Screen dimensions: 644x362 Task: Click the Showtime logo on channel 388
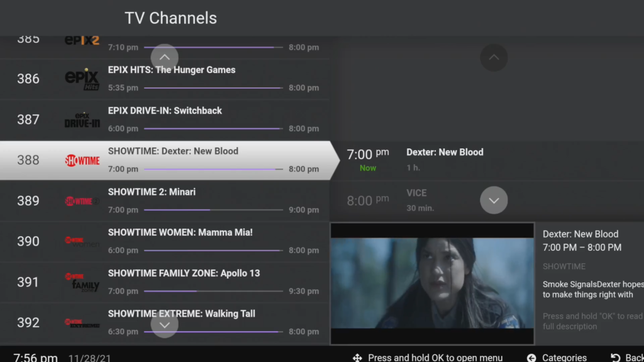(82, 160)
